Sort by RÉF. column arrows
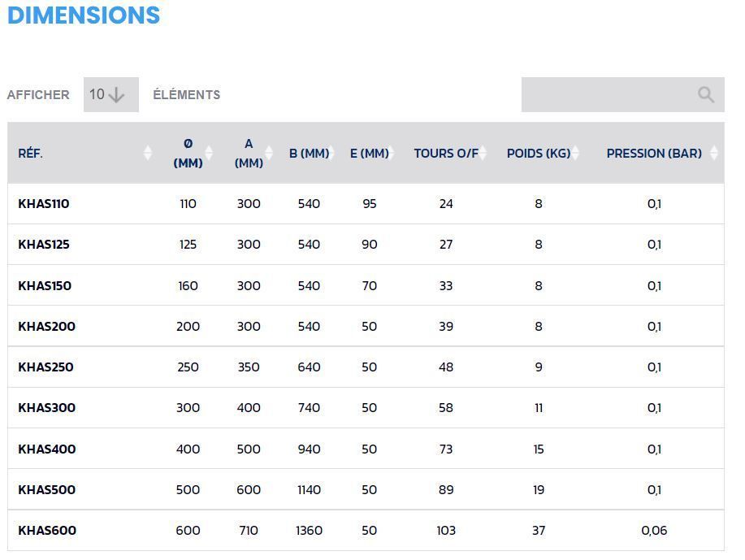The height and width of the screenshot is (560, 745). (x=147, y=153)
